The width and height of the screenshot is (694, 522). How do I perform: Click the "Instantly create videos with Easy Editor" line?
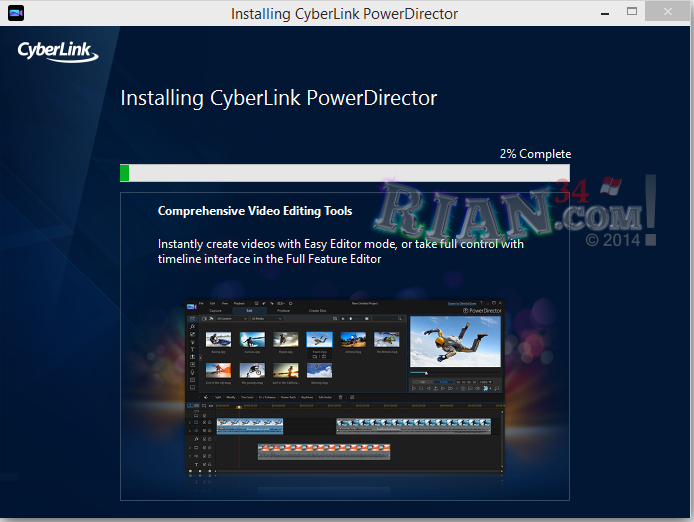(x=341, y=244)
